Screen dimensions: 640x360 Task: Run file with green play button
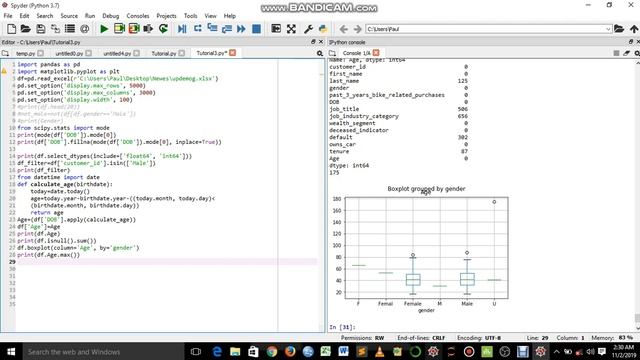coord(104,29)
